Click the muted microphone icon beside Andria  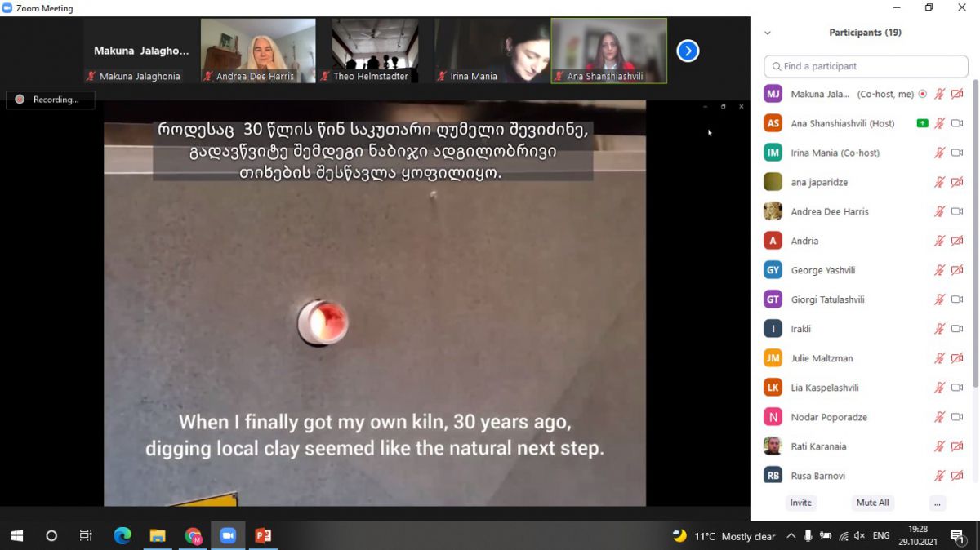click(x=940, y=241)
